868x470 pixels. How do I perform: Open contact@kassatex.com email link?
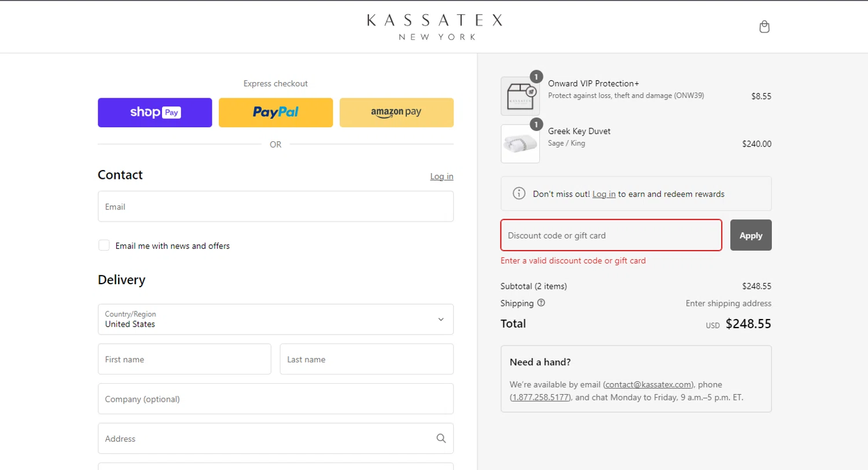pyautogui.click(x=648, y=384)
